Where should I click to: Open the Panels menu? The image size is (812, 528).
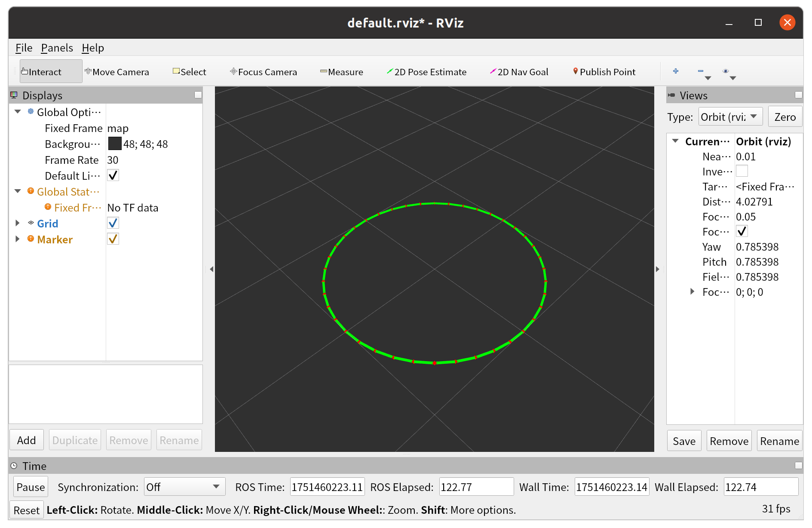tap(57, 48)
